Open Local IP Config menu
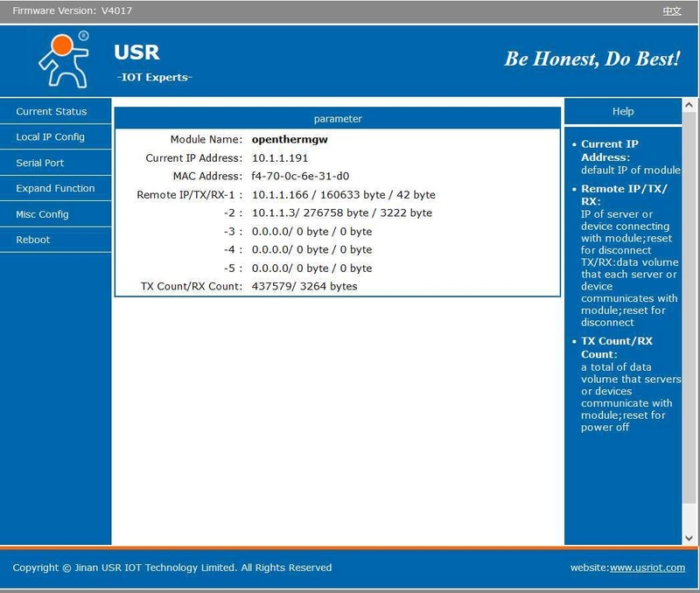Screen dimensions: 700x593 50,137
